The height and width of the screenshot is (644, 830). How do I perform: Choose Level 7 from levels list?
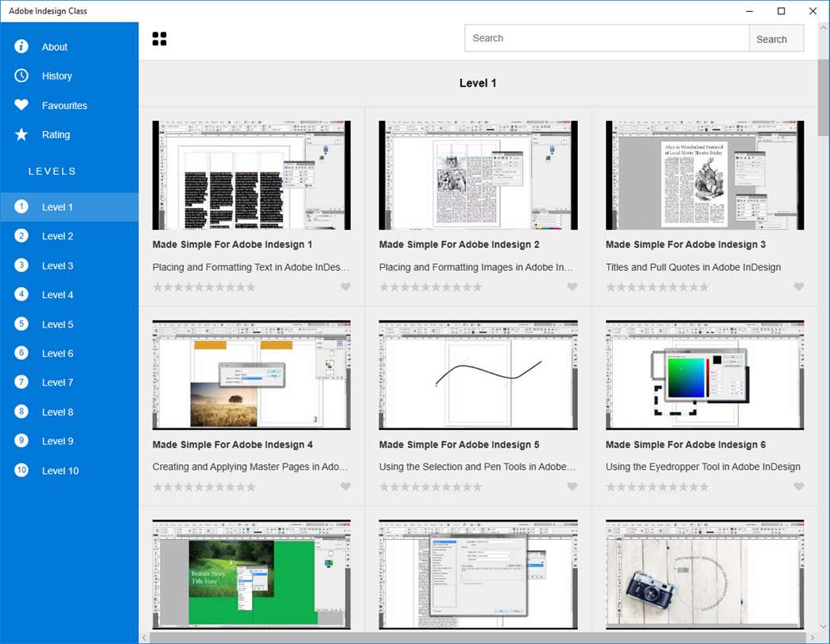(69, 382)
